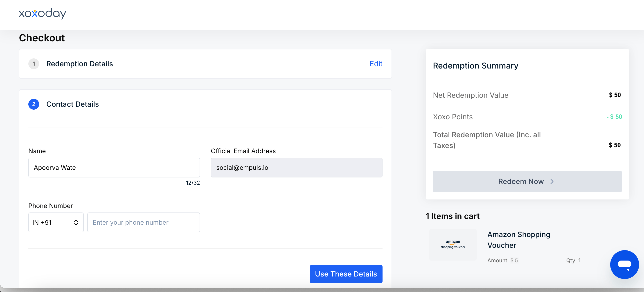Viewport: 644px width, 292px height.
Task: Click the country code up-down arrows
Action: pyautogui.click(x=76, y=222)
